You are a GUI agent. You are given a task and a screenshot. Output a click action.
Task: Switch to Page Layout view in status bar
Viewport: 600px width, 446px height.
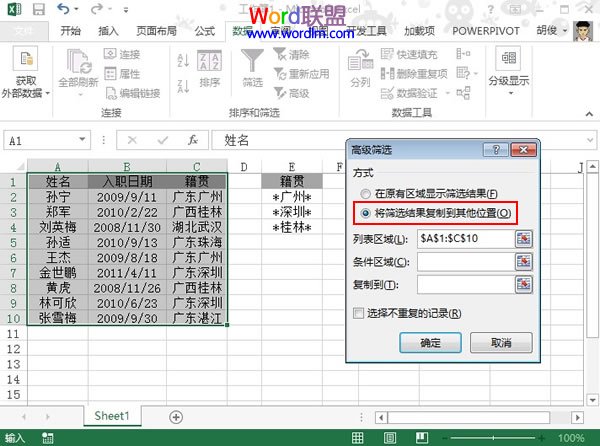(390, 438)
